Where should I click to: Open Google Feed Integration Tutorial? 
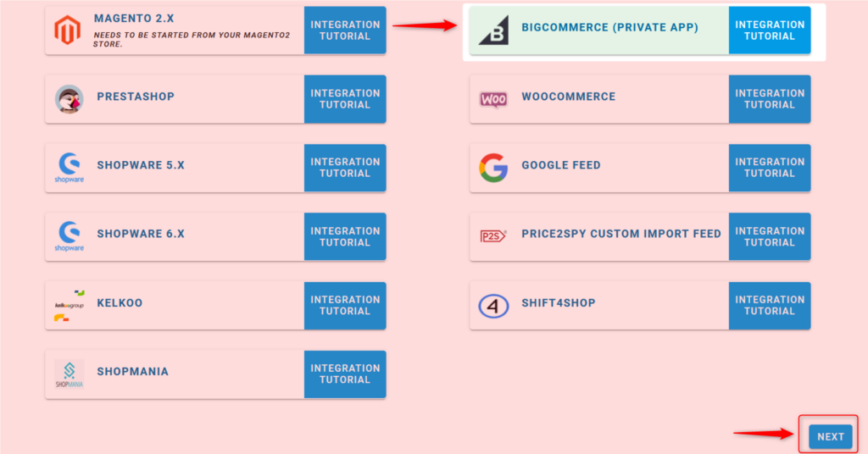[x=770, y=168]
